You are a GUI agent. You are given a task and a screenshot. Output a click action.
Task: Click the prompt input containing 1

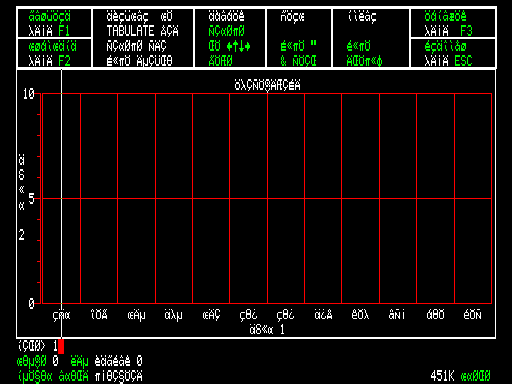41,346
